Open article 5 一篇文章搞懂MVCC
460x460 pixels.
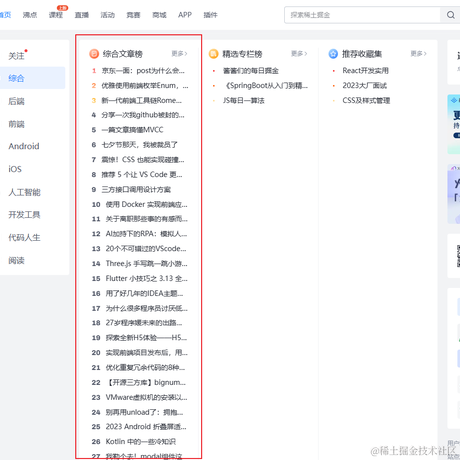(x=132, y=130)
